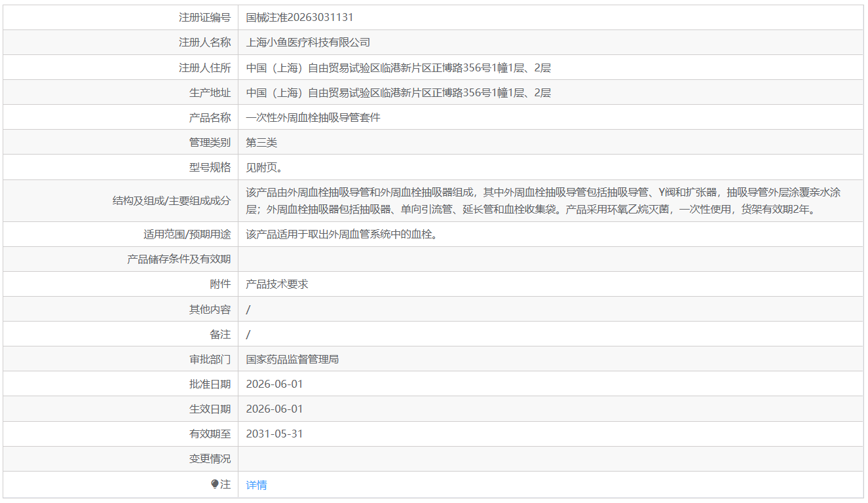Viewport: 868px width, 503px height.
Task: Click the 见附页。 specification value
Action: pyautogui.click(x=264, y=168)
